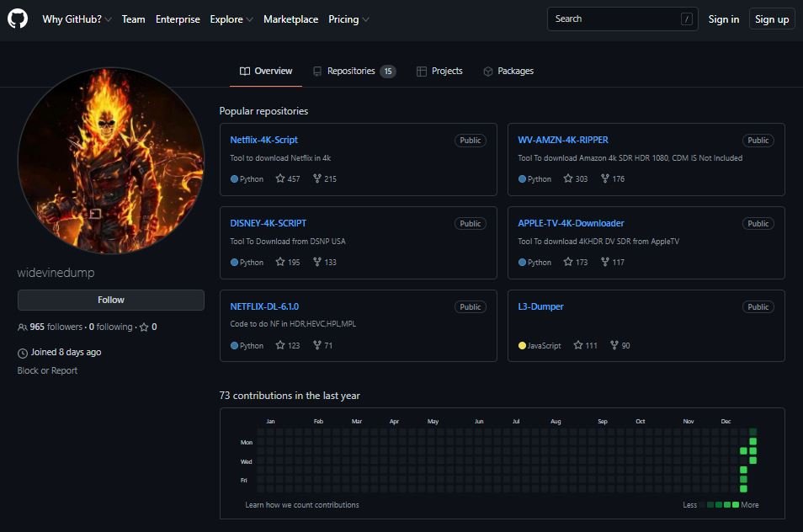The width and height of the screenshot is (803, 532).
Task: Expand the Pricing dropdown menu
Action: 348,19
